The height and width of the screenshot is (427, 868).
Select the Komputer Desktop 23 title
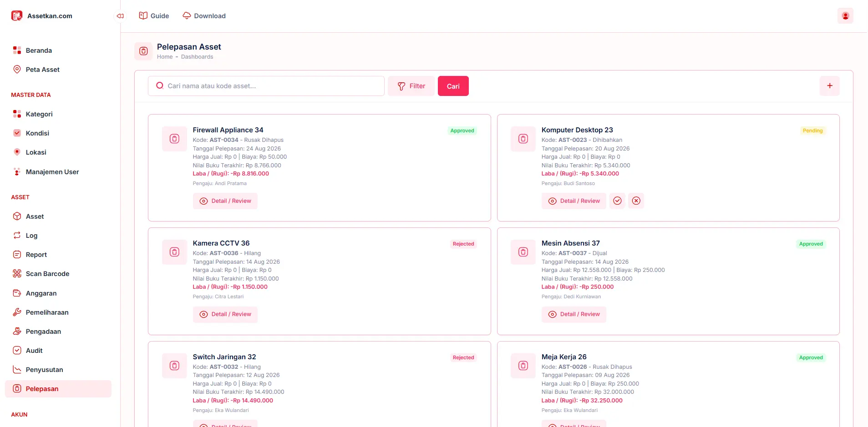point(577,130)
